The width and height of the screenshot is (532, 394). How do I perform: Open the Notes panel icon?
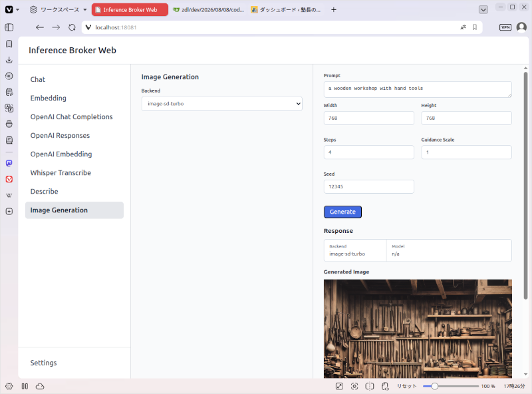(9, 92)
